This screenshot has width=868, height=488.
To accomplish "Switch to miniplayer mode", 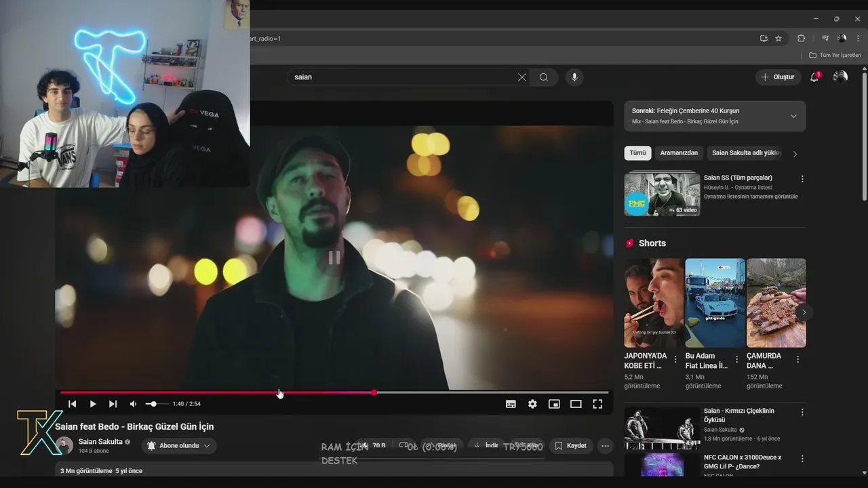I will pyautogui.click(x=554, y=404).
